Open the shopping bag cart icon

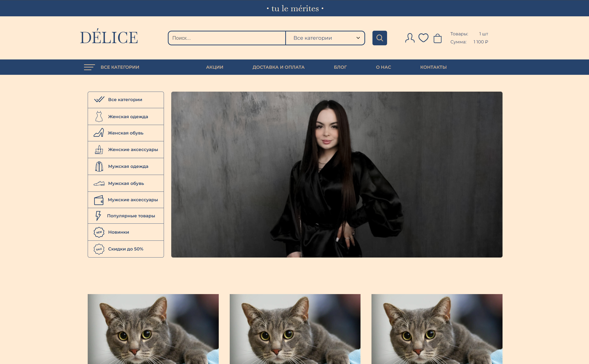(x=437, y=38)
